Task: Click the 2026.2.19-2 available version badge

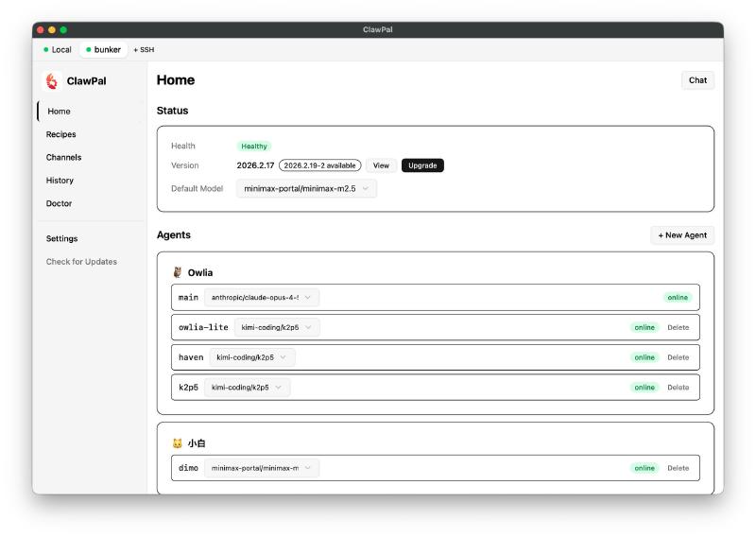Action: (x=319, y=165)
